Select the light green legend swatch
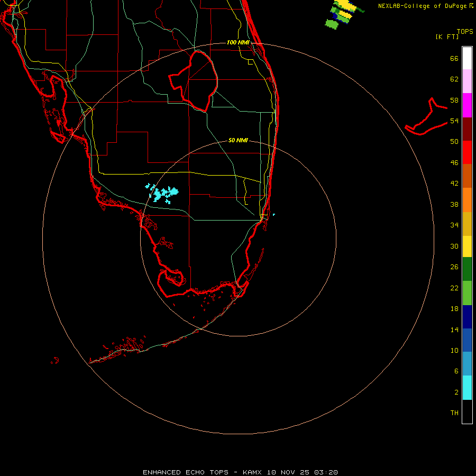The width and height of the screenshot is (476, 476). coord(467,293)
